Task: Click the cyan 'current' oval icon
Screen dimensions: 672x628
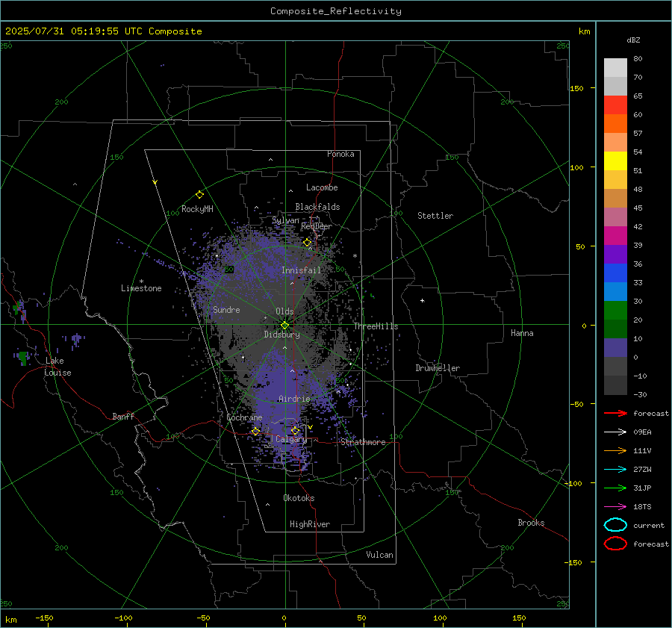Action: [x=615, y=525]
